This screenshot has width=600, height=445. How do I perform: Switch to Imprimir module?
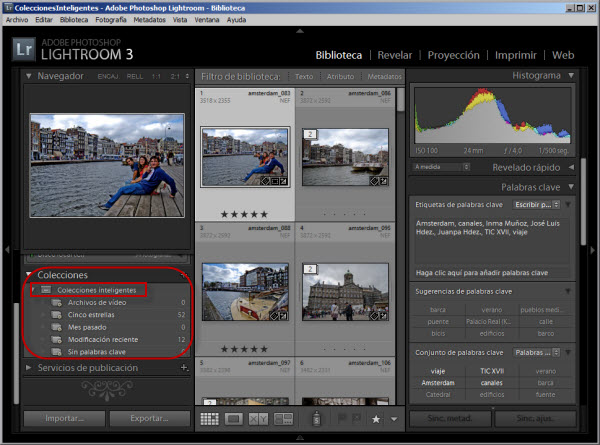(x=516, y=55)
